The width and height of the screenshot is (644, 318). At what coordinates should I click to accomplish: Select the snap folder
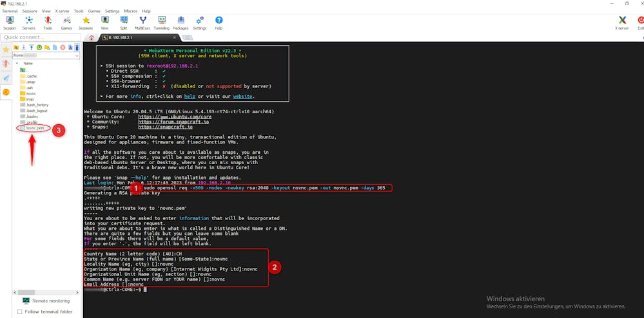[x=26, y=99]
